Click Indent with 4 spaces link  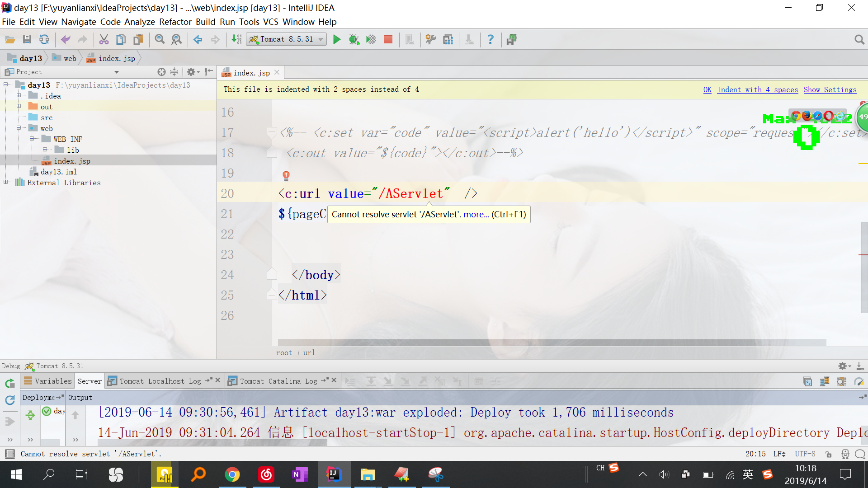(x=758, y=89)
